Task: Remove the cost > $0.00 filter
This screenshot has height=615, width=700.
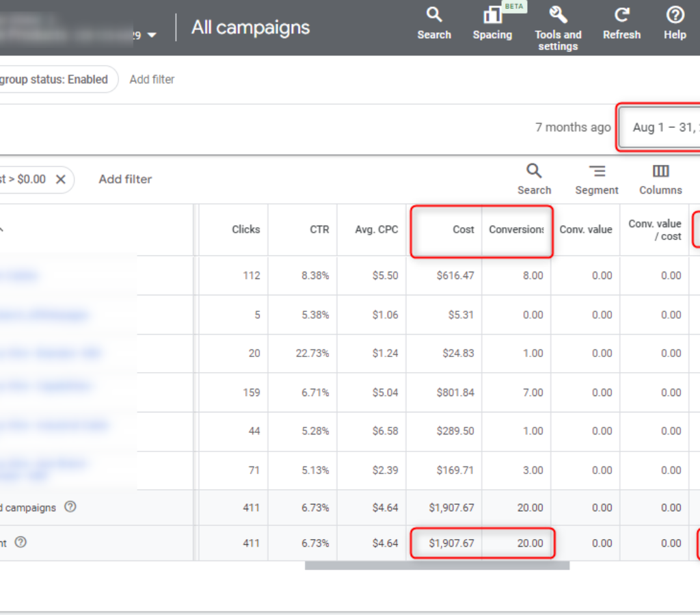Action: (60, 179)
